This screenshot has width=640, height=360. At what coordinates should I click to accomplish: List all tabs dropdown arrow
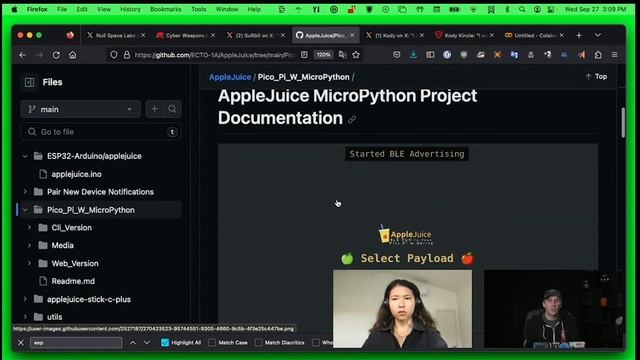click(598, 36)
